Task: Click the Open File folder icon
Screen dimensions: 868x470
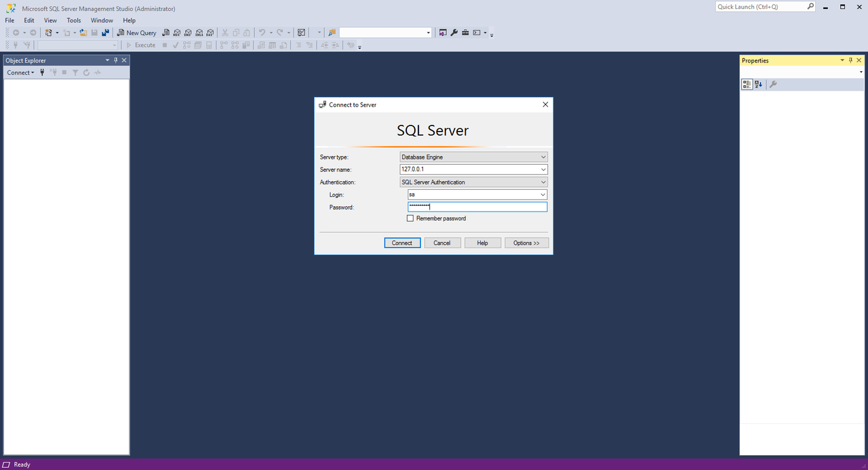Action: [x=83, y=33]
